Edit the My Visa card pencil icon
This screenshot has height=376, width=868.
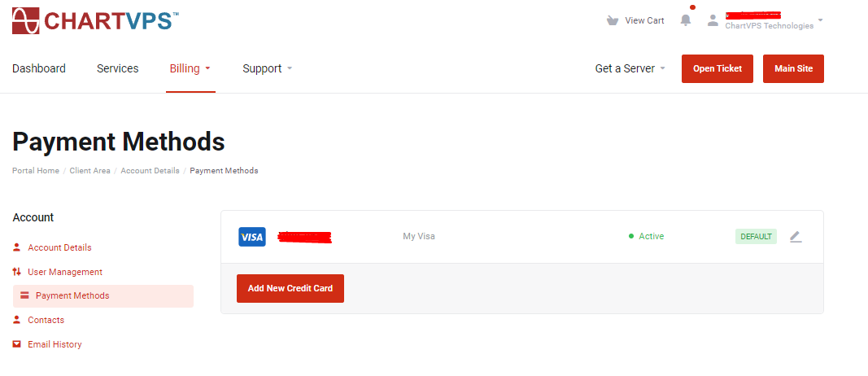[796, 237]
